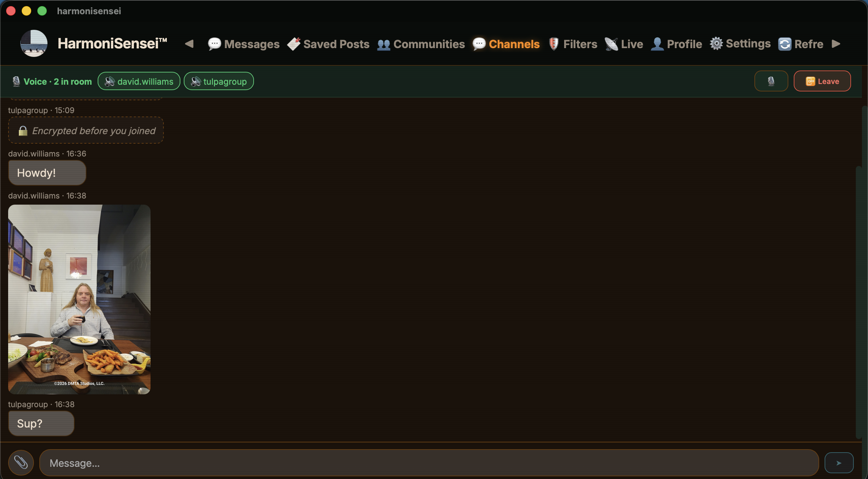Click the send message arrow button
The image size is (868, 479).
[x=839, y=463]
